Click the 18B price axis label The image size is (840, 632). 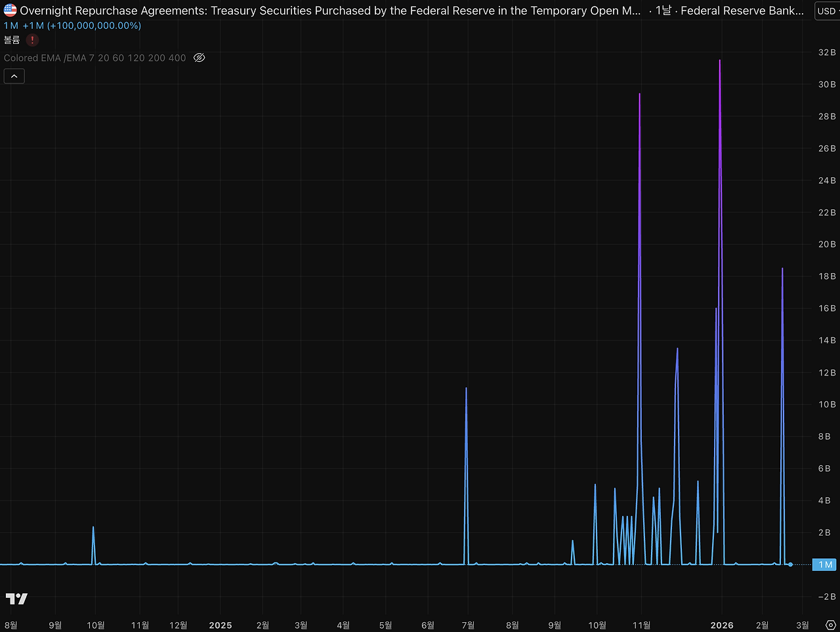827,276
